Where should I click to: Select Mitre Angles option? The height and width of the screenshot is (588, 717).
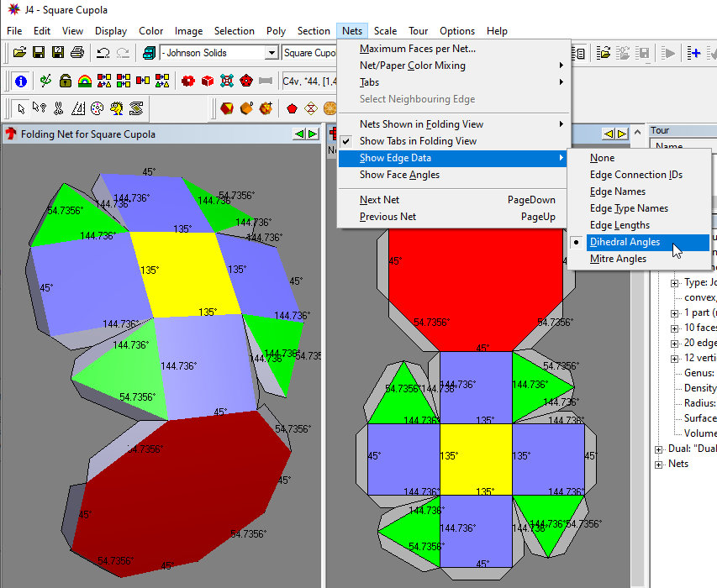(618, 259)
